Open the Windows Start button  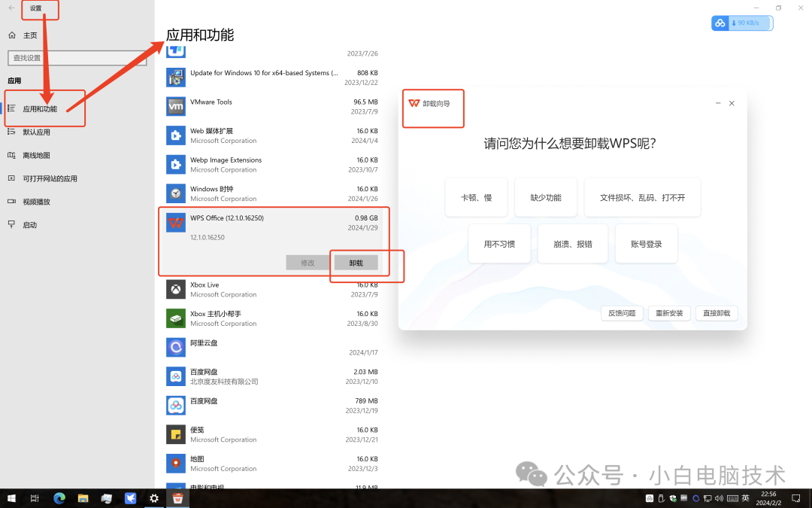click(11, 499)
